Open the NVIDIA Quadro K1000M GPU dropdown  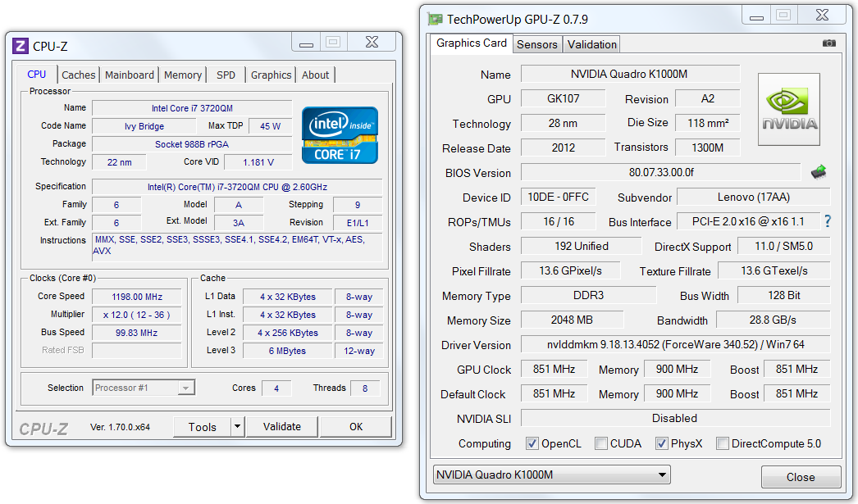pos(551,474)
